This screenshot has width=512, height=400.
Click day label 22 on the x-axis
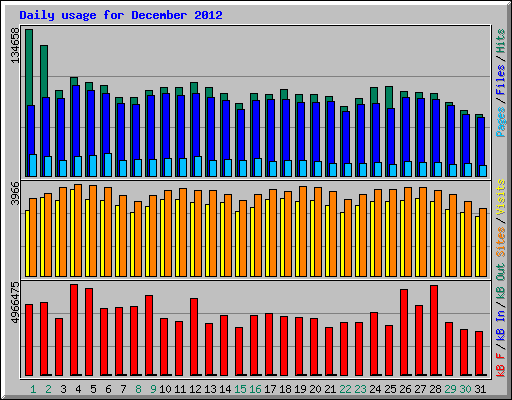[x=345, y=389]
